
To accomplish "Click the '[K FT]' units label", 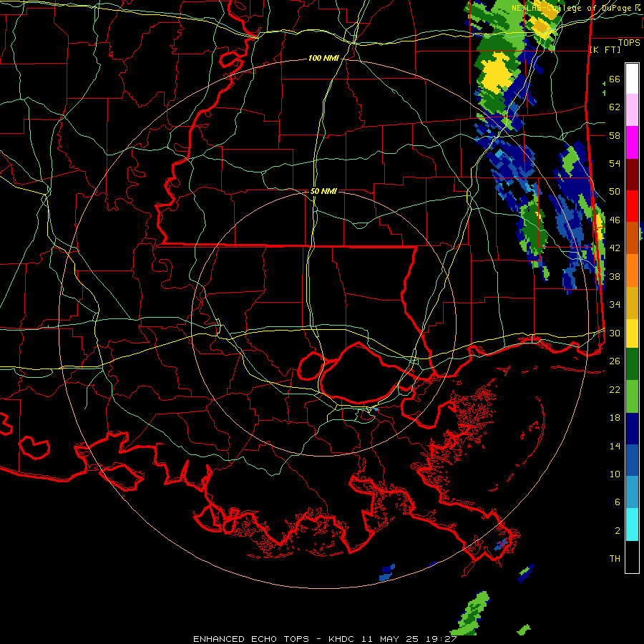I will pos(605,49).
